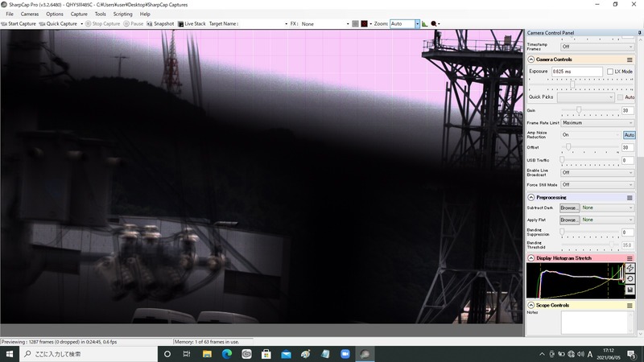This screenshot has height=362, width=644.
Task: Open the Scope Controls section menu icon
Action: tap(630, 306)
